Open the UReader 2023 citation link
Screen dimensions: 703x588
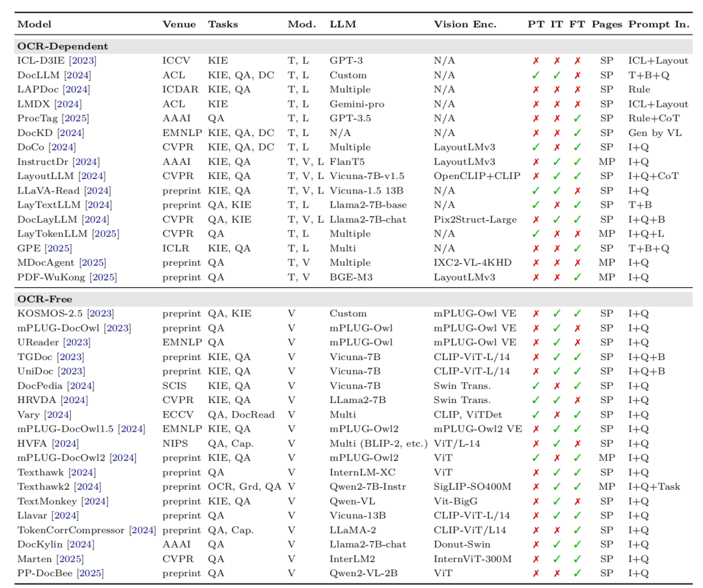(x=77, y=343)
